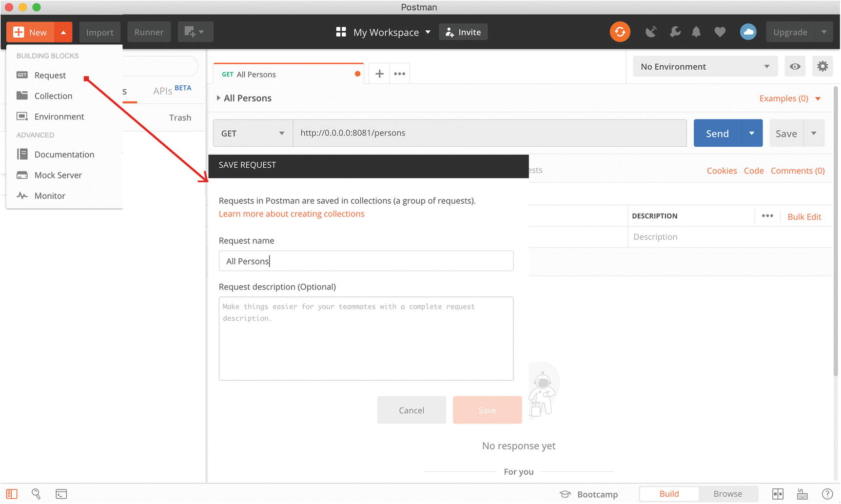Click the request URL field
The height and width of the screenshot is (504, 841).
(x=490, y=133)
